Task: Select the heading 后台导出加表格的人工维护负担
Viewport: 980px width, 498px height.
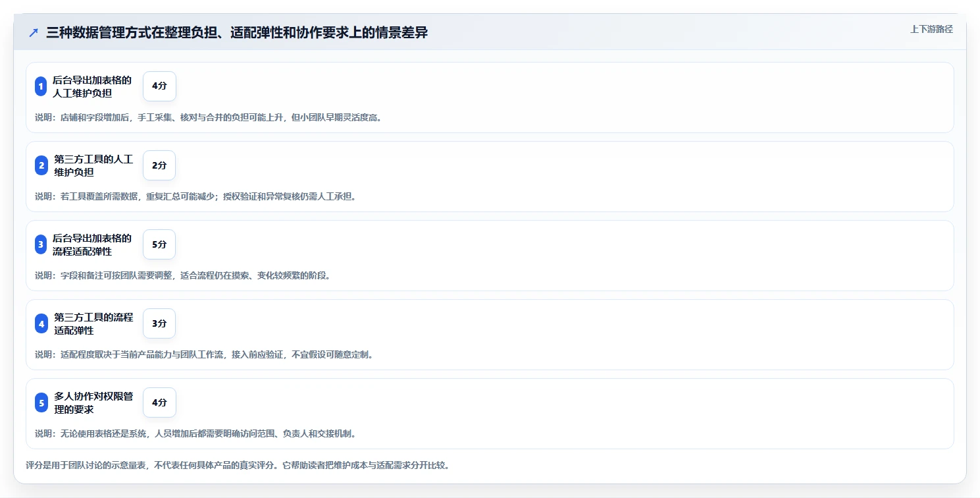Action: coord(92,86)
